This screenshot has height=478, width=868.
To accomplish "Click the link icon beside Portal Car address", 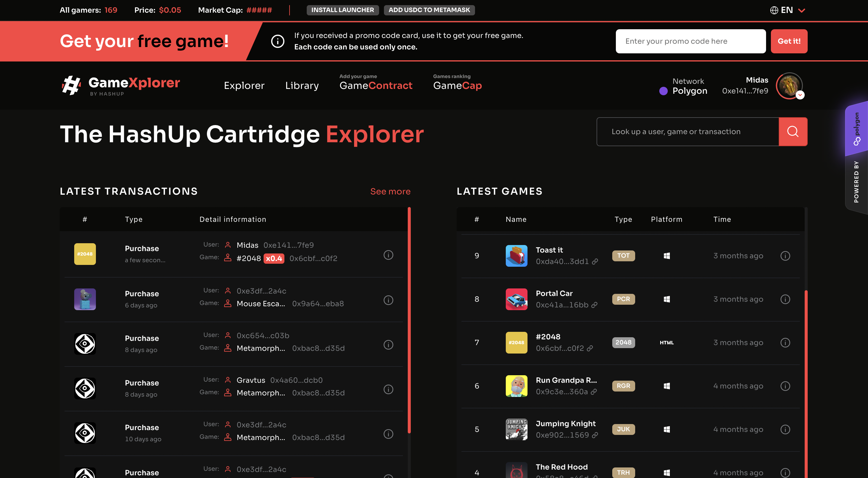I will tap(594, 305).
